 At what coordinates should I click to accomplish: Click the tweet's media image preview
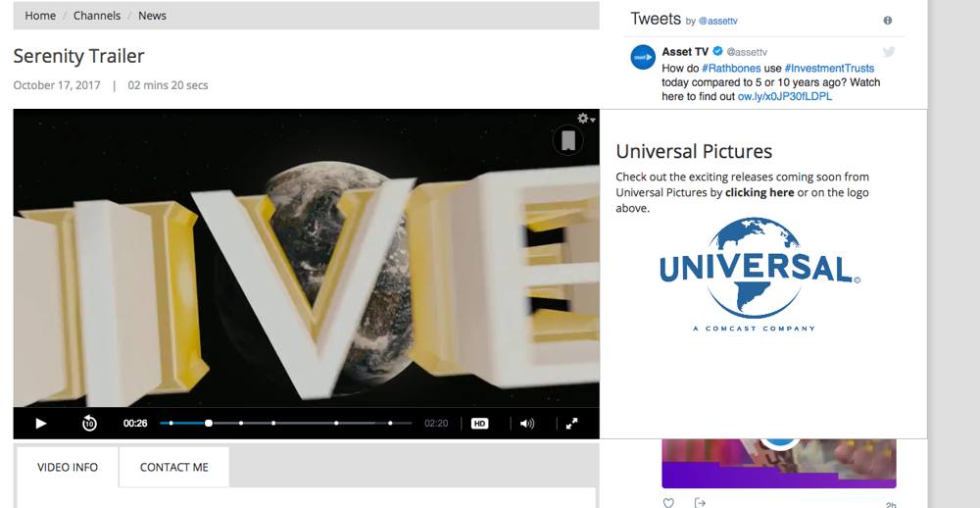(779, 464)
